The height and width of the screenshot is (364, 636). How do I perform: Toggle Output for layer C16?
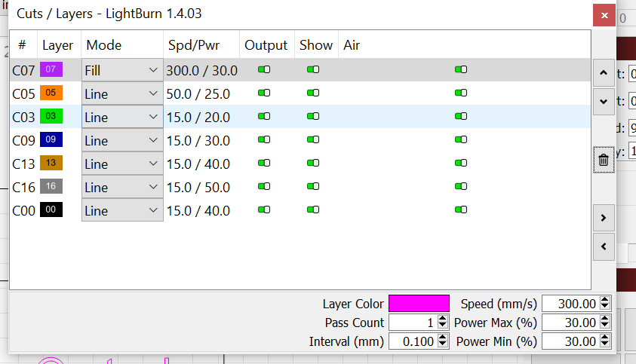pyautogui.click(x=264, y=186)
